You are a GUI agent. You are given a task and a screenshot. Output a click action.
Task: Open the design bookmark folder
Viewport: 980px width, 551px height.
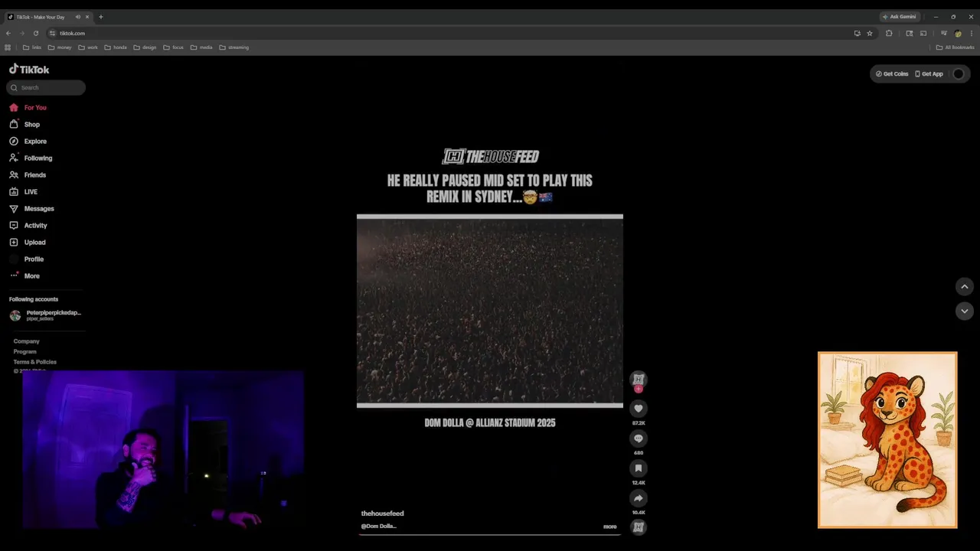coord(145,47)
